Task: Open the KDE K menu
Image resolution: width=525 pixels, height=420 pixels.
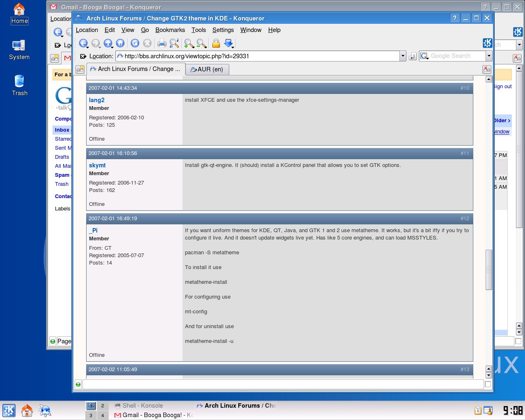Action: click(x=9, y=410)
